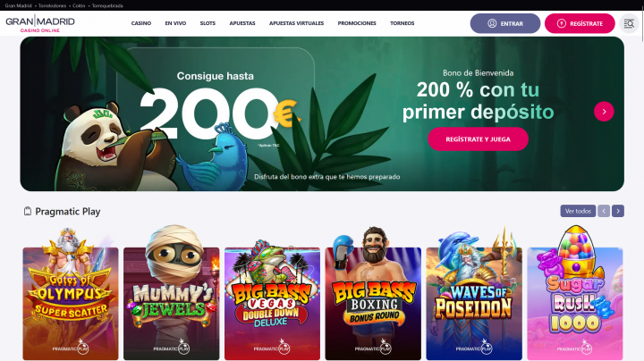644x361 pixels.
Task: Advance banner with right arrow button
Action: 604,112
